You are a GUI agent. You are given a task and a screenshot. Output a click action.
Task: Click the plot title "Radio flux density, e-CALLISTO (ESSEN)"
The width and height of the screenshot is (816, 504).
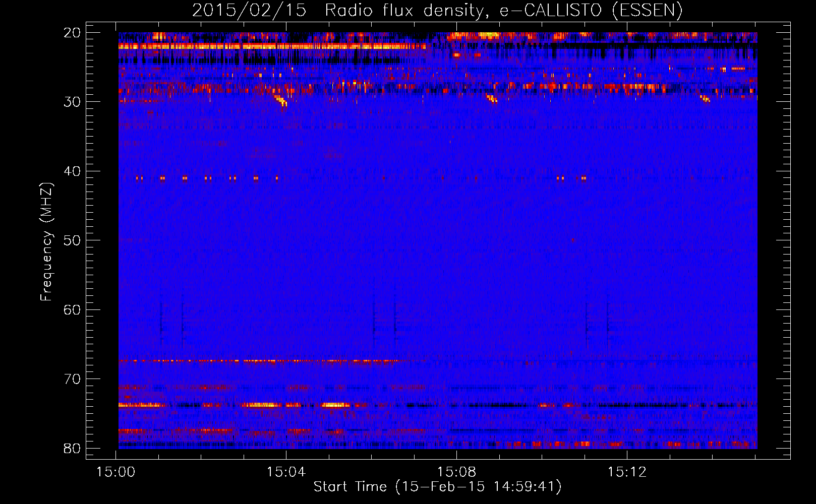click(503, 11)
